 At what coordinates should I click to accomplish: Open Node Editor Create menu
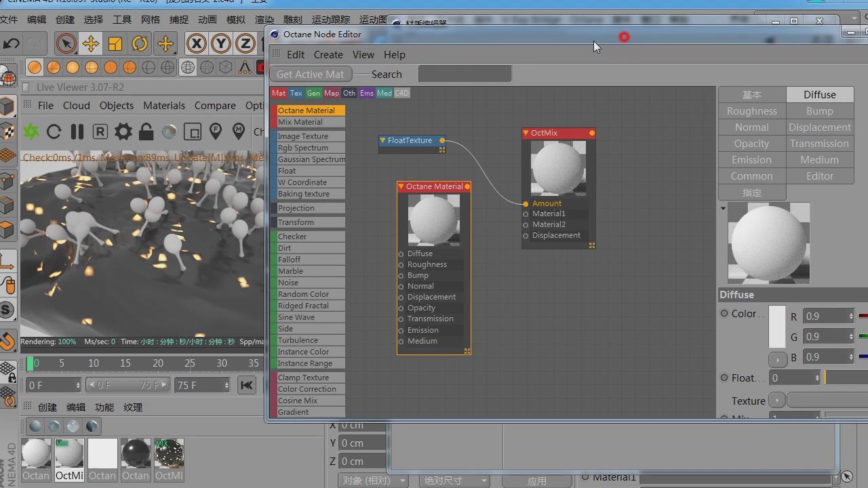pyautogui.click(x=328, y=55)
